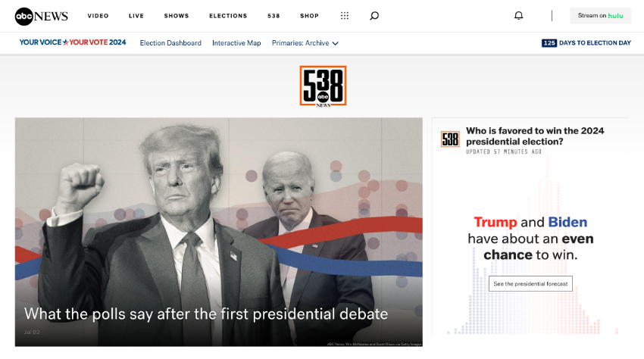Image resolution: width=644 pixels, height=359 pixels.
Task: Open the Election Dashboard link
Action: (x=170, y=42)
